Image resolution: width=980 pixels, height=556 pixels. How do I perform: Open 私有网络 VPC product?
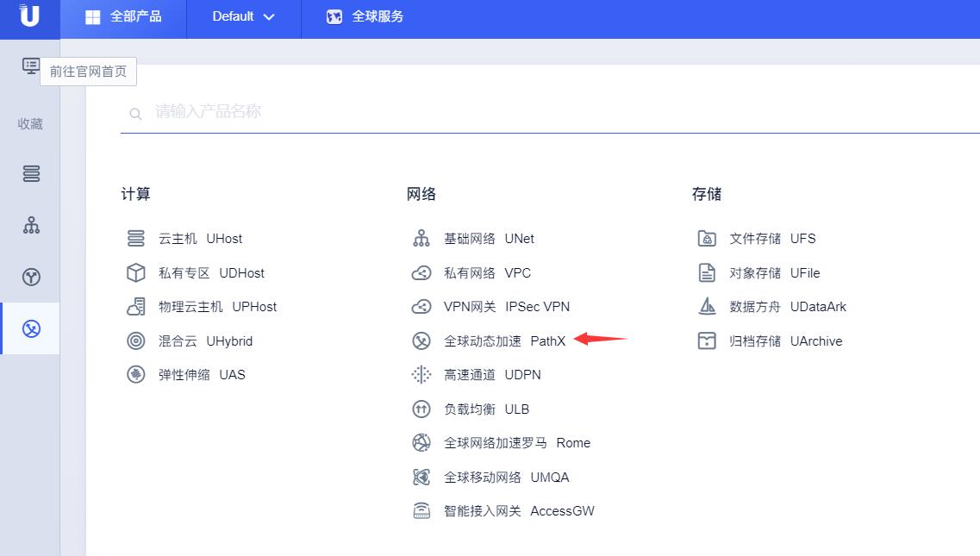(x=488, y=272)
